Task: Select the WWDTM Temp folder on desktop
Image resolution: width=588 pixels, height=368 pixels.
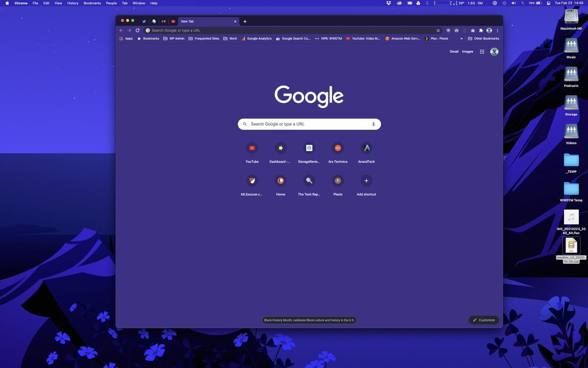Action: point(571,191)
